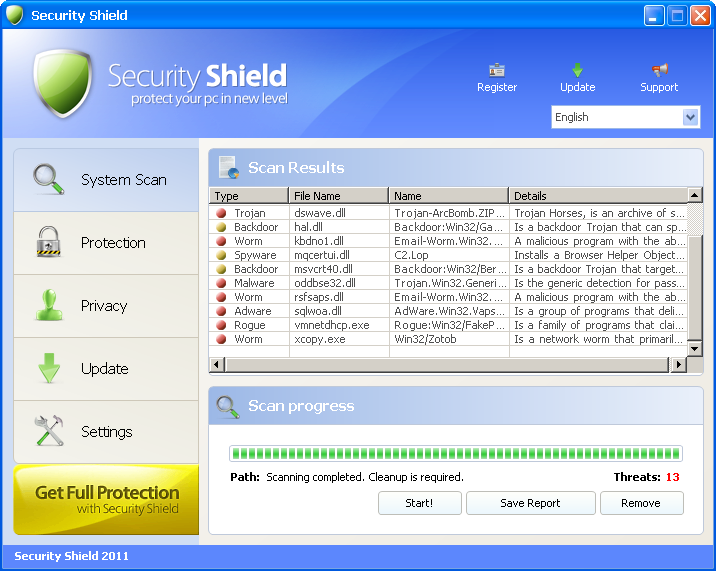The width and height of the screenshot is (716, 571).
Task: Click the Win32/Zotob name cell
Action: click(425, 339)
